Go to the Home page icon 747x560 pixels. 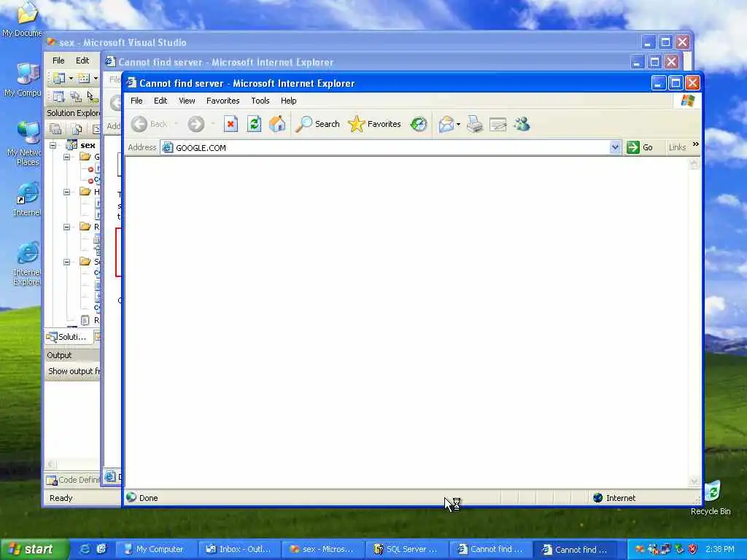coord(277,124)
